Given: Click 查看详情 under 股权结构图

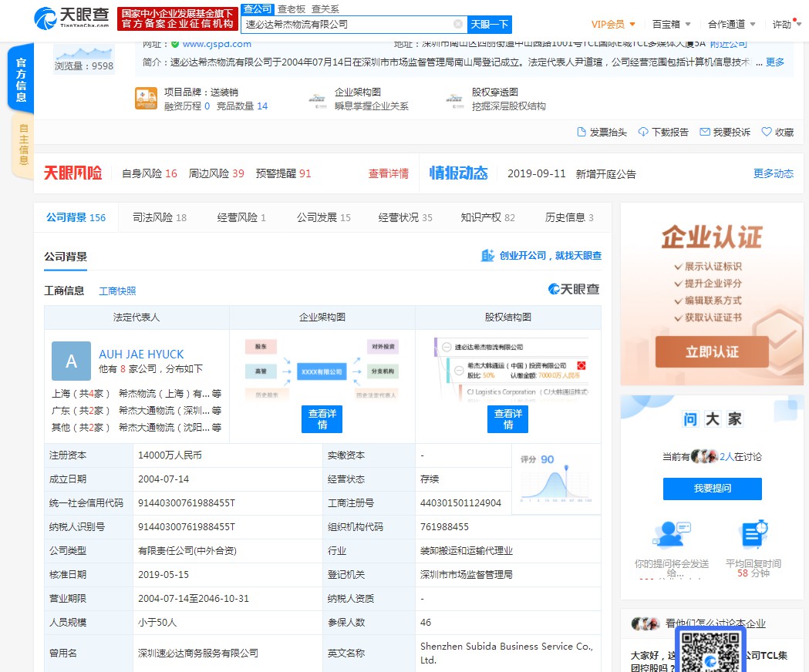Looking at the screenshot, I should [507, 418].
